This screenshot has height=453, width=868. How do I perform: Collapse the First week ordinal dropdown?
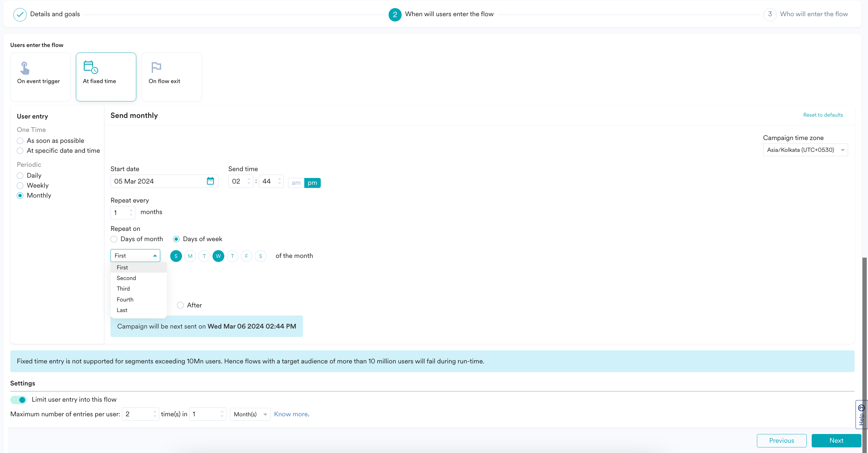click(x=135, y=256)
